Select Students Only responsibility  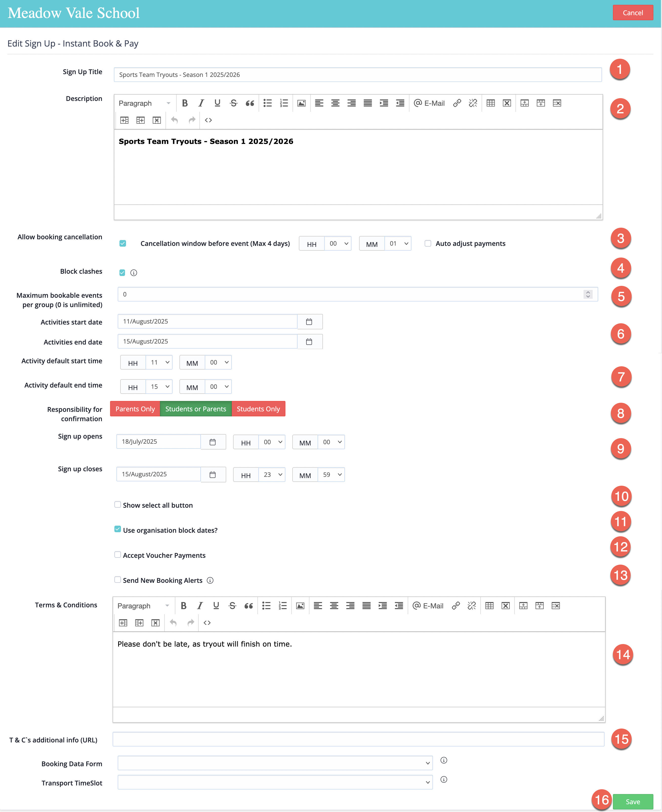tap(258, 409)
